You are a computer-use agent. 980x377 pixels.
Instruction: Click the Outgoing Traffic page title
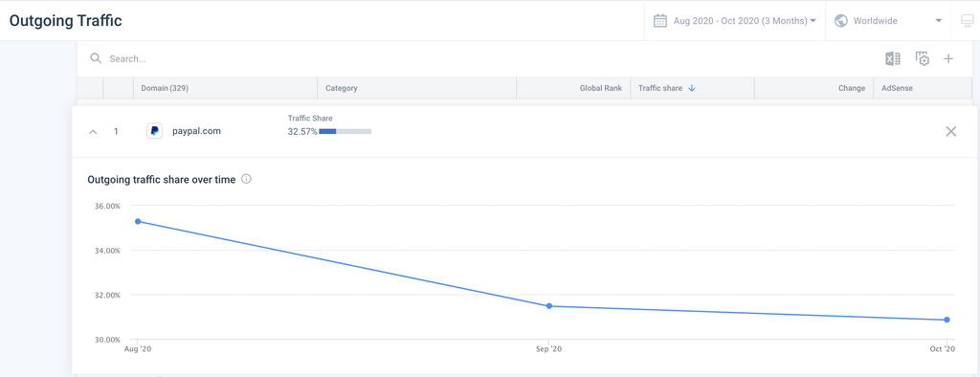pos(66,21)
